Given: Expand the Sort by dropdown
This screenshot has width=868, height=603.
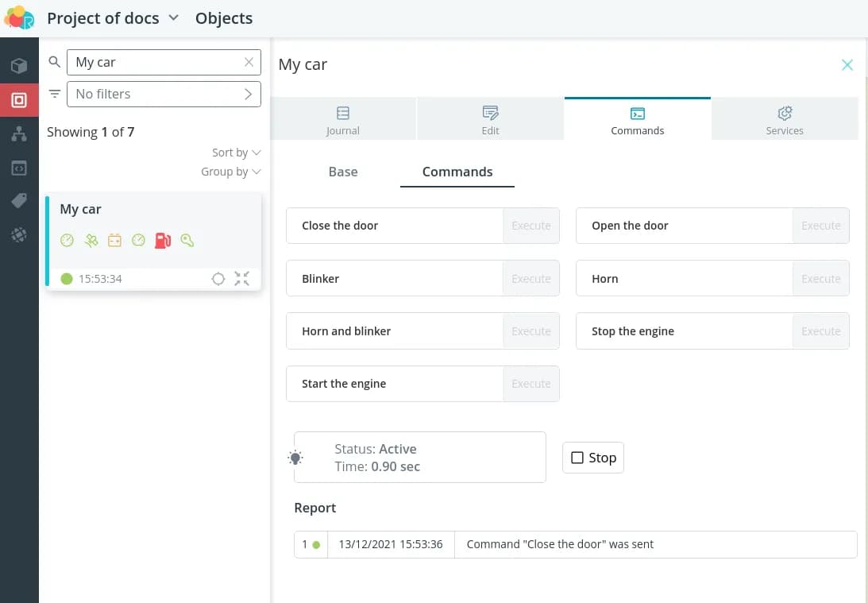Looking at the screenshot, I should (236, 153).
